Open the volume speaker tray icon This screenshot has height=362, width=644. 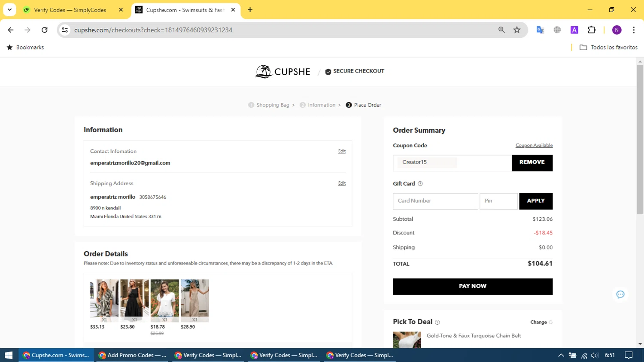pyautogui.click(x=595, y=355)
